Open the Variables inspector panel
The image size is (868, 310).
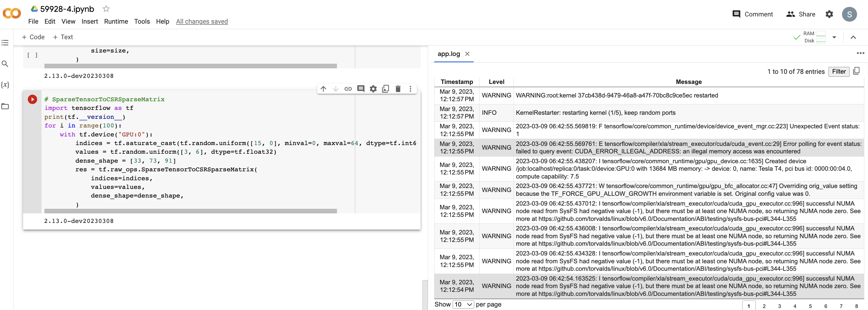click(5, 85)
